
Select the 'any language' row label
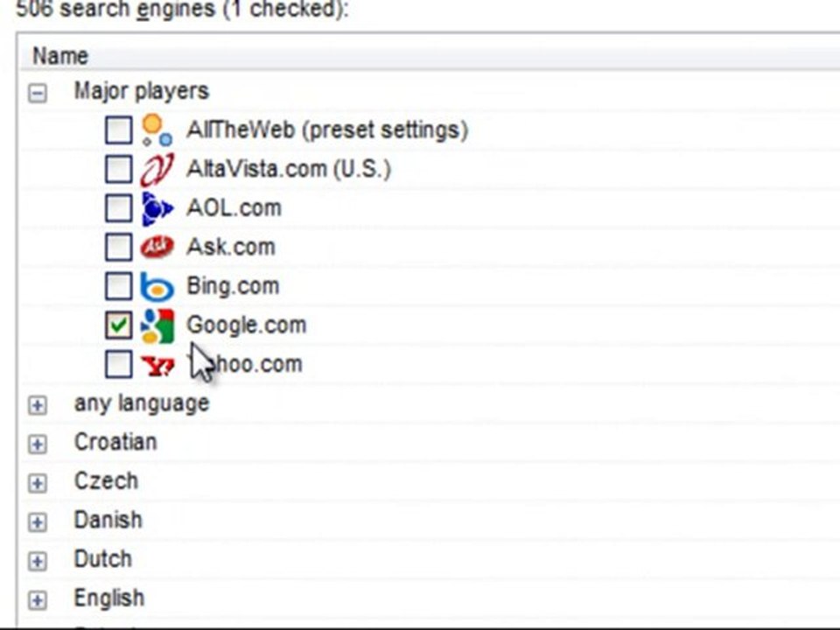[142, 403]
